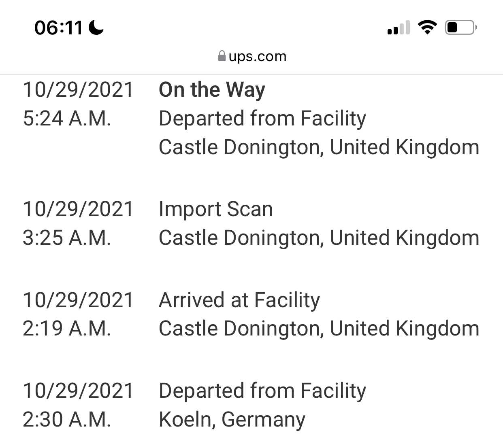Screen dimensions: 503x448
Task: Tap the Do Not Disturb moon icon
Action: [x=96, y=28]
